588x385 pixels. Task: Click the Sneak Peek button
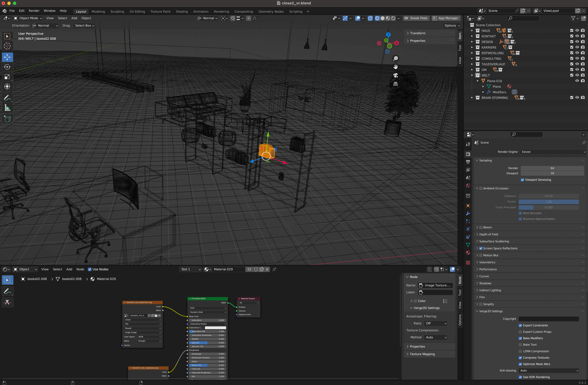416,18
